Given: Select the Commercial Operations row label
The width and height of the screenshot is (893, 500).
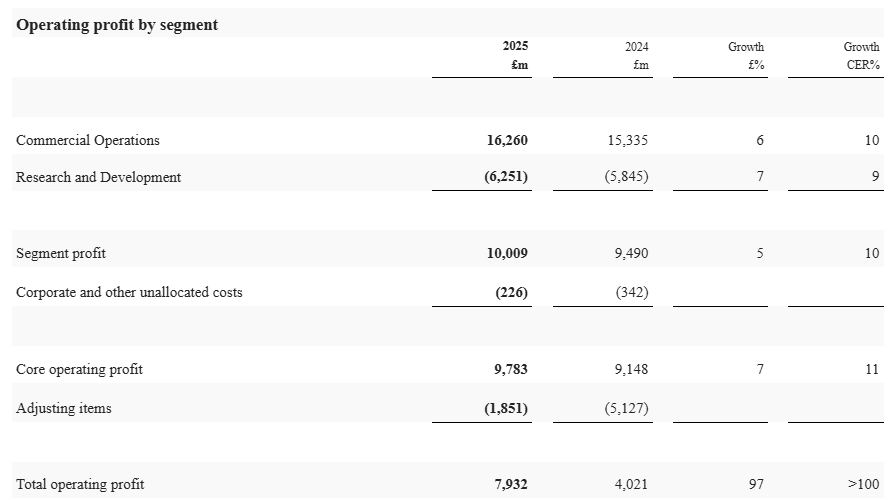Looking at the screenshot, I should coord(88,140).
